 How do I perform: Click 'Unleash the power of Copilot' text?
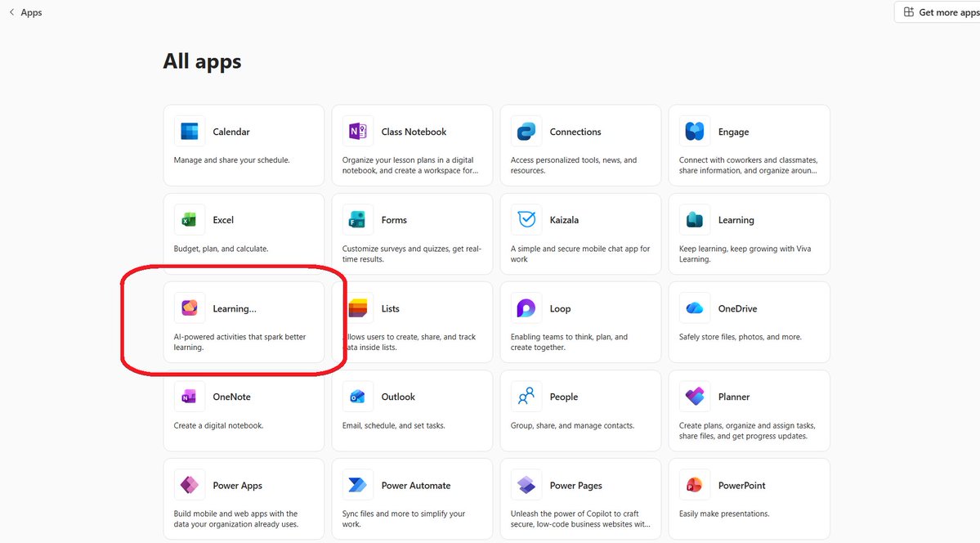(x=580, y=518)
